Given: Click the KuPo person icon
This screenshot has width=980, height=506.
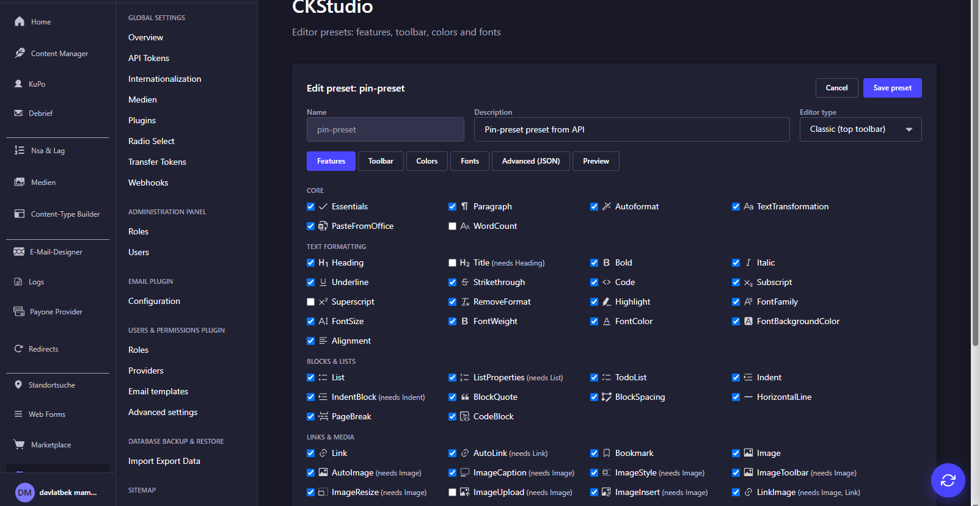Looking at the screenshot, I should click(x=18, y=84).
